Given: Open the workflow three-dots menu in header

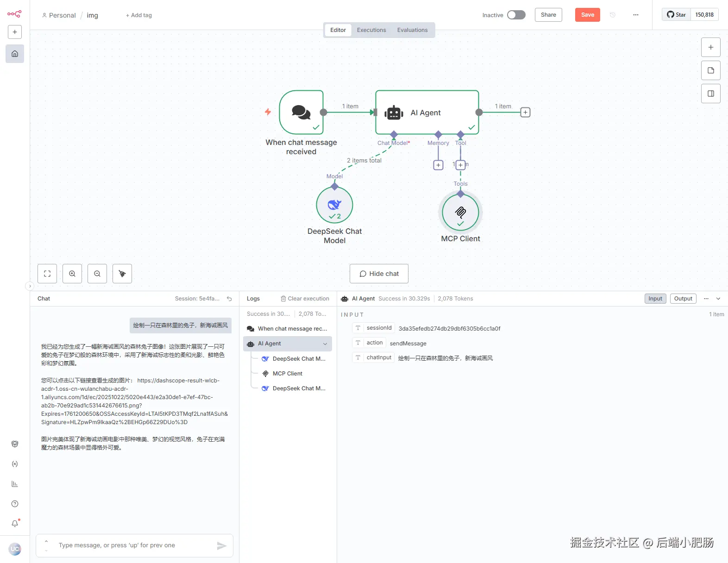Looking at the screenshot, I should pos(636,15).
